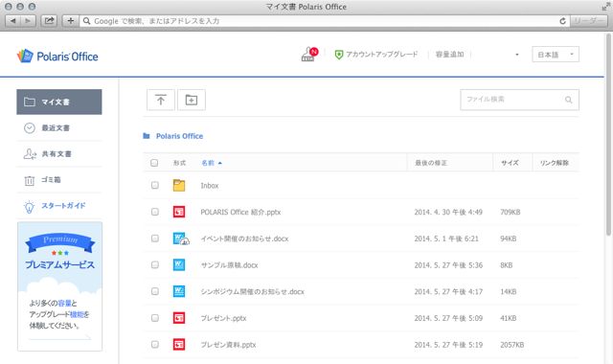Image resolution: width=613 pixels, height=364 pixels.
Task: Open 最近文書 in sidebar
Action: tap(59, 127)
